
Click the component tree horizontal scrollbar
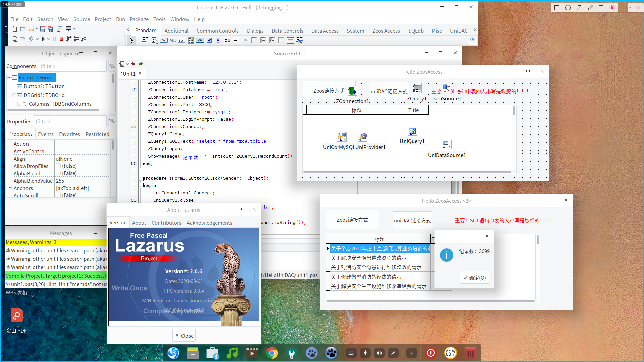[53, 110]
